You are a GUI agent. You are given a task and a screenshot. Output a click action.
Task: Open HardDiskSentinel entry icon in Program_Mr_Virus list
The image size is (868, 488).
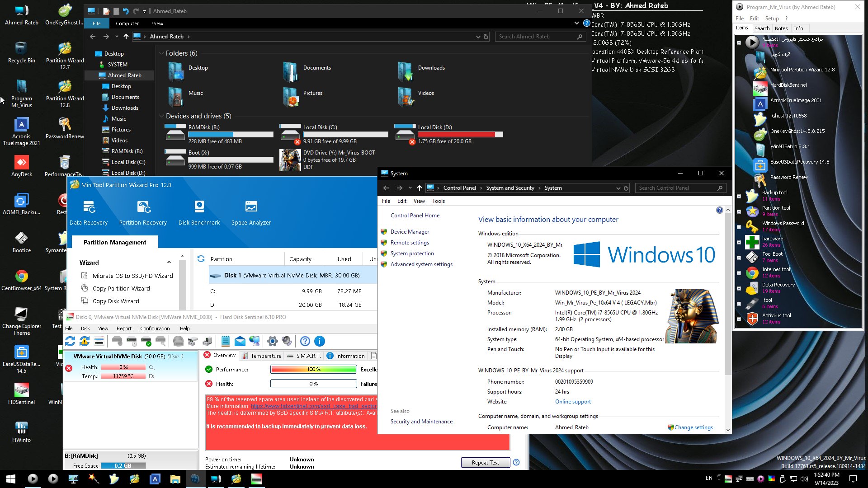[760, 88]
